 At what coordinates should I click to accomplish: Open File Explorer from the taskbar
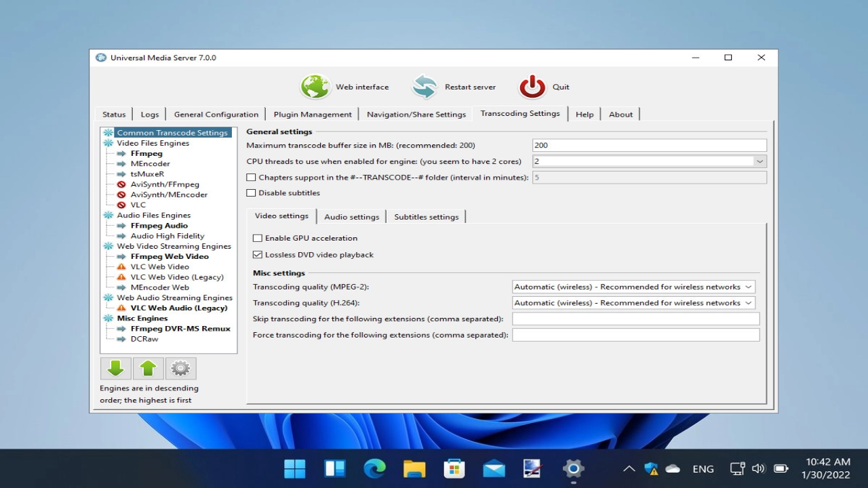(414, 468)
